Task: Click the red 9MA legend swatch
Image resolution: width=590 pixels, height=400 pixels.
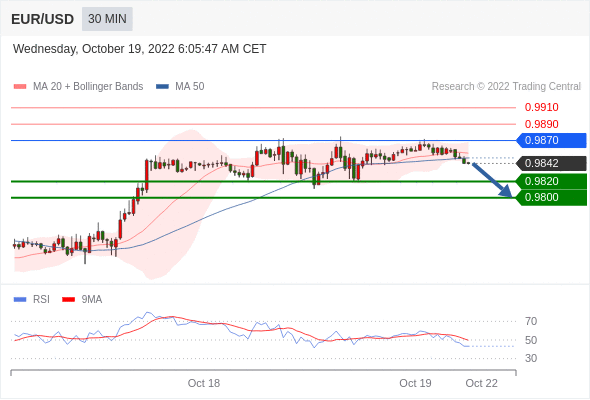Action: pyautogui.click(x=68, y=300)
